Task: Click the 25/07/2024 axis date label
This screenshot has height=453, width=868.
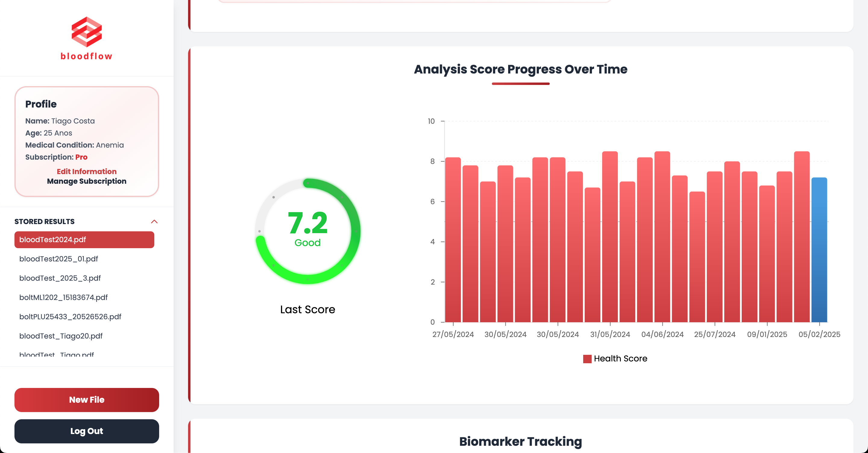Action: [715, 334]
